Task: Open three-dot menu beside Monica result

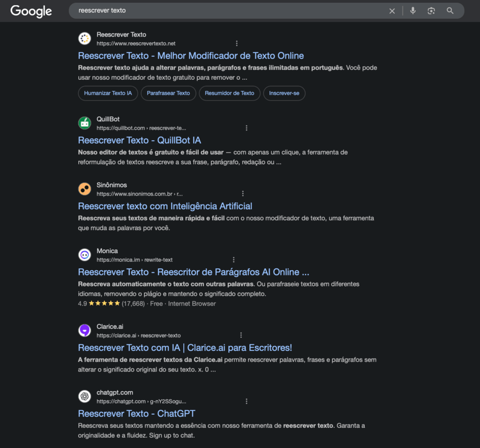Action: 233,260
